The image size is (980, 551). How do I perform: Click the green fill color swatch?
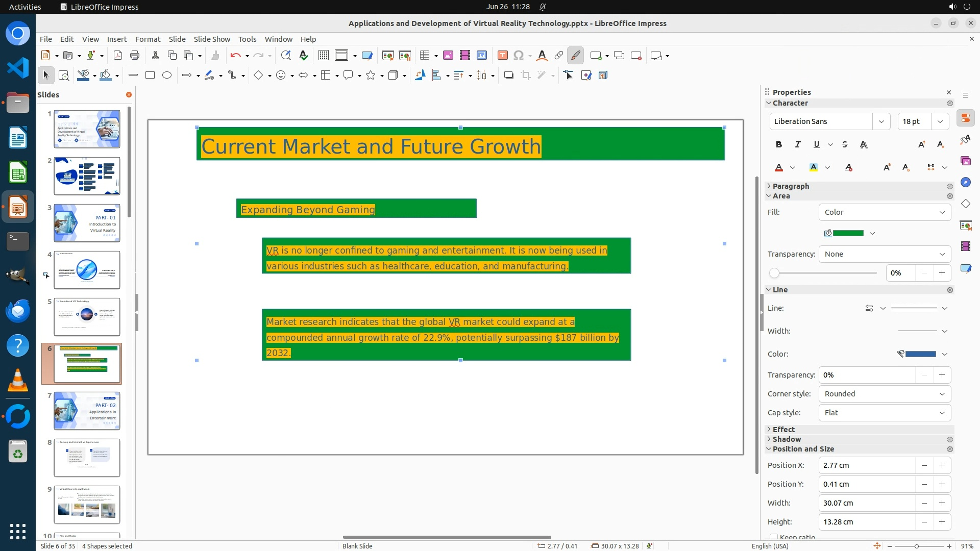click(x=848, y=233)
